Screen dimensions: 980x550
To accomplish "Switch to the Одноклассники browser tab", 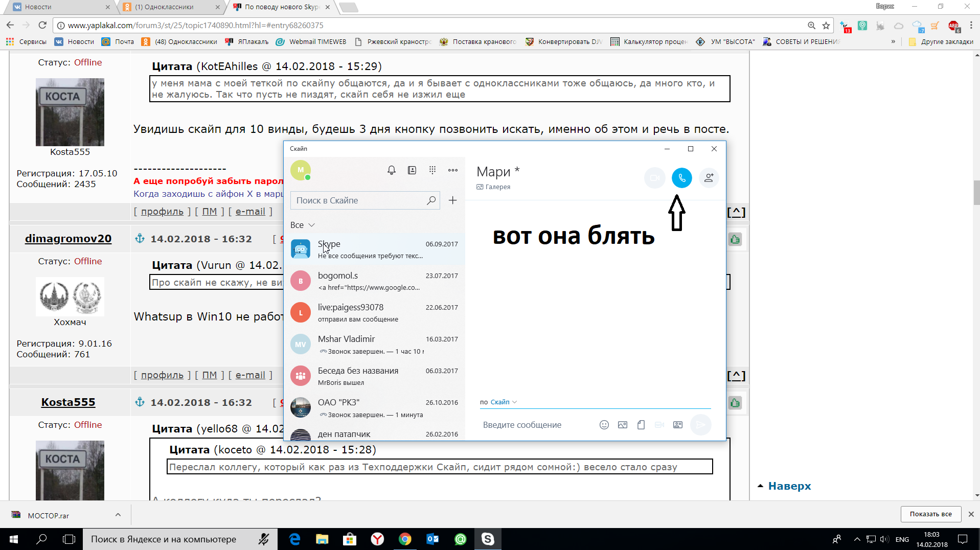I will tap(172, 7).
